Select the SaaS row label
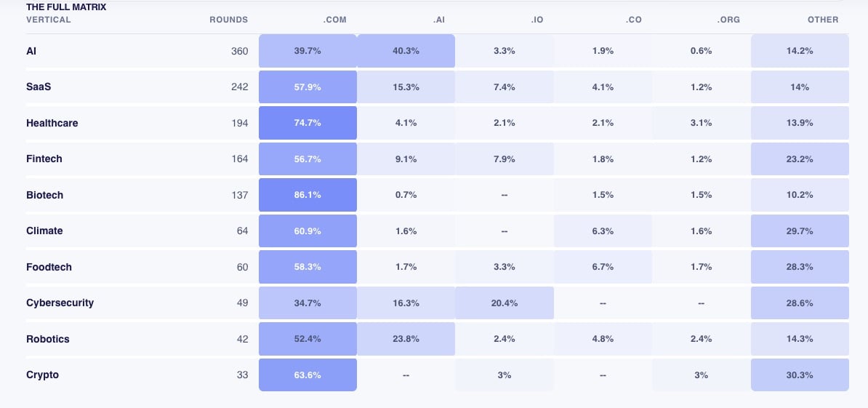868x408 pixels. point(39,87)
